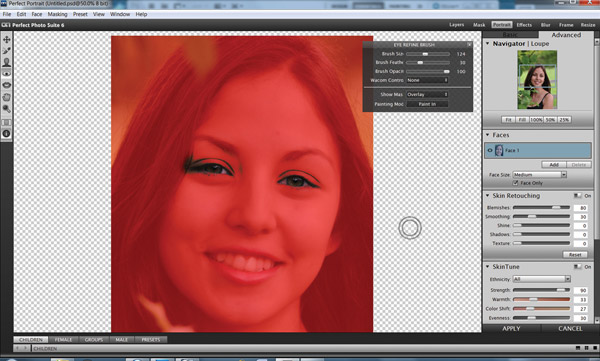The width and height of the screenshot is (600, 361).
Task: Toggle the Face Only checkbox
Action: pos(515,183)
